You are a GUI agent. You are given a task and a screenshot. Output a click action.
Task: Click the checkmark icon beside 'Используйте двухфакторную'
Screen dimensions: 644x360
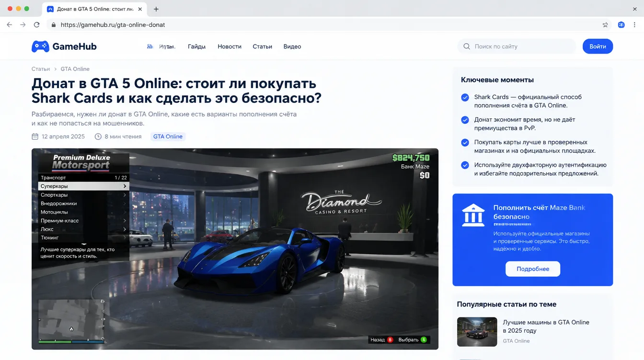tap(465, 165)
